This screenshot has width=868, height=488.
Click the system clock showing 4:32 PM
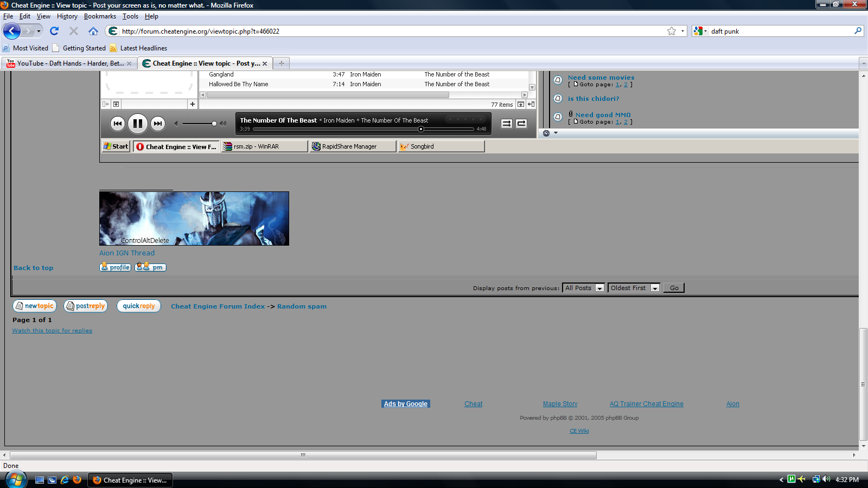847,479
